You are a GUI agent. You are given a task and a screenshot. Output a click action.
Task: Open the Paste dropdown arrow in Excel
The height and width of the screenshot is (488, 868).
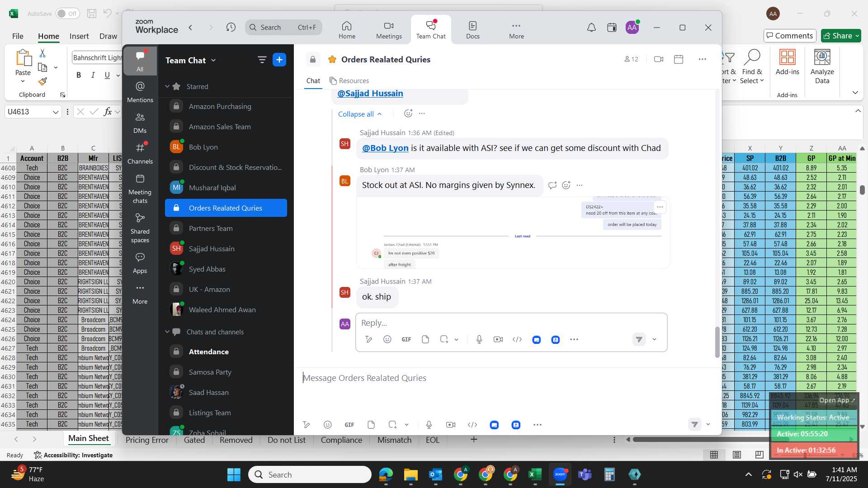coord(23,81)
